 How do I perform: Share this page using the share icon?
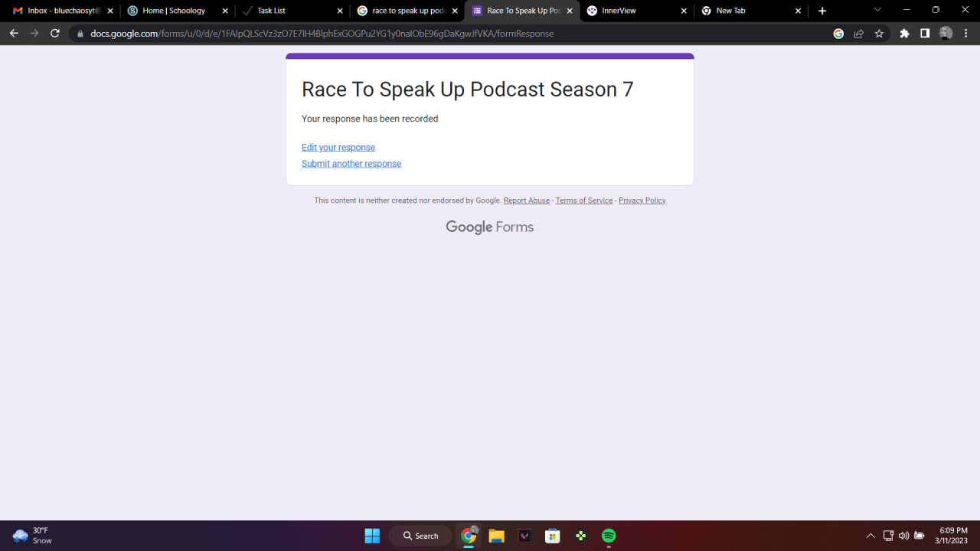[859, 34]
